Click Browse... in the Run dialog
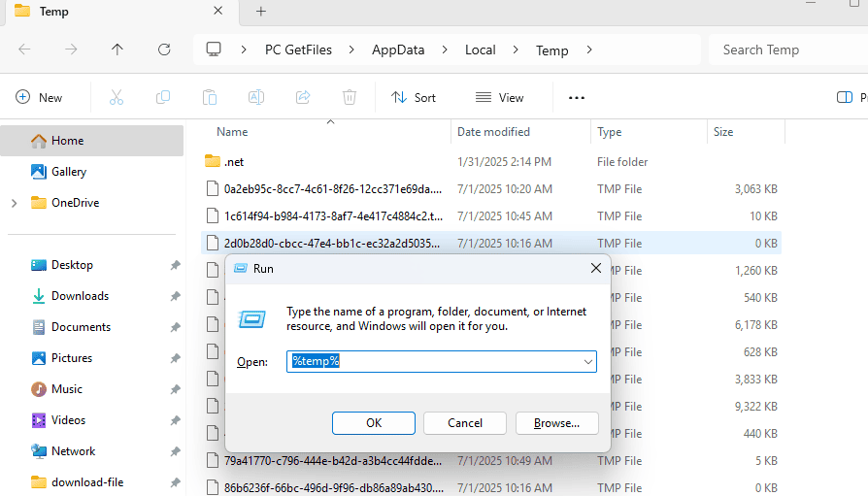The width and height of the screenshot is (868, 496). coord(557,423)
